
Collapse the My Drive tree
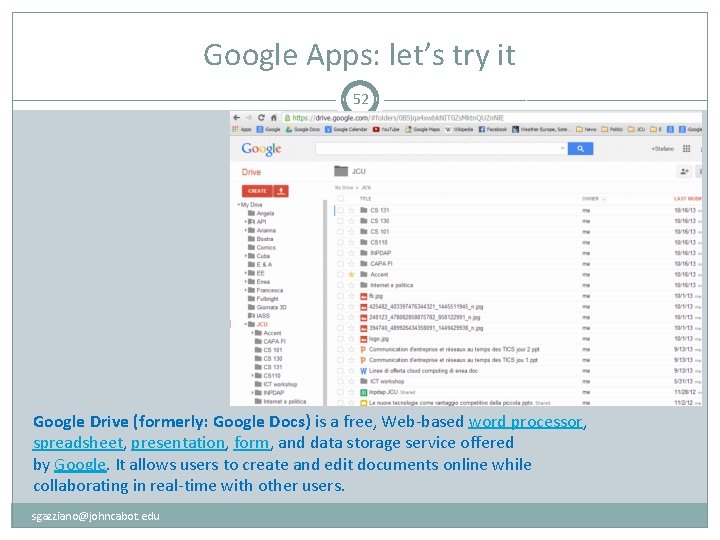click(x=238, y=204)
